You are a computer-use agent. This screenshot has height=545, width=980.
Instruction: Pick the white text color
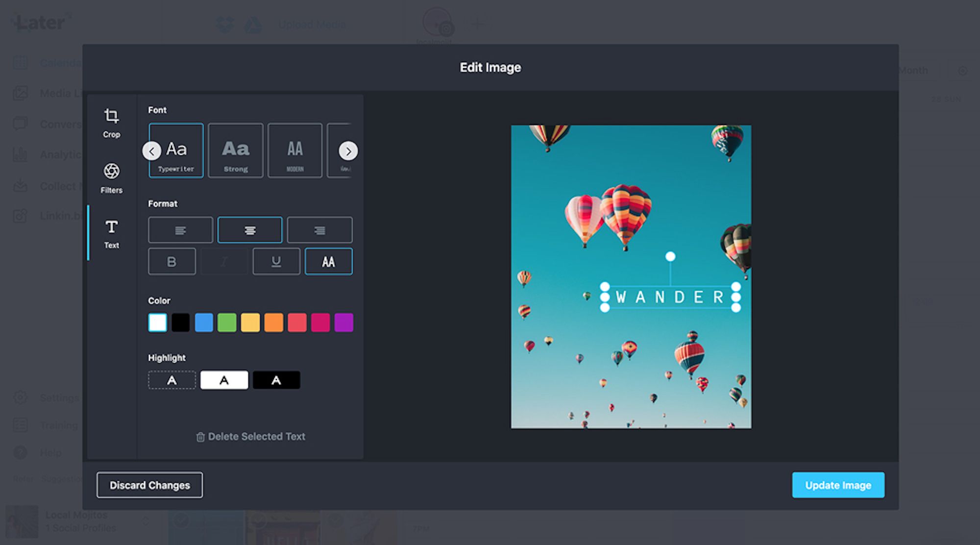(x=158, y=322)
